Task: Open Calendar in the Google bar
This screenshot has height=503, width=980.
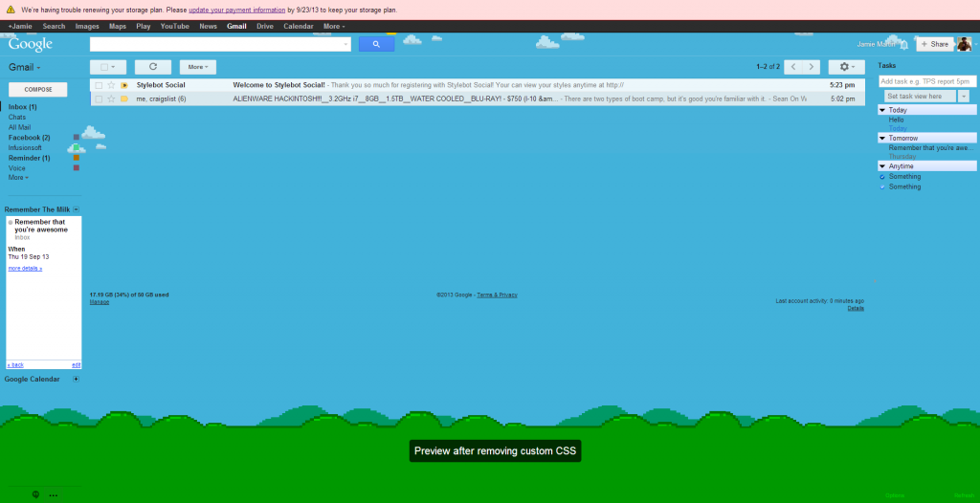Action: [299, 26]
